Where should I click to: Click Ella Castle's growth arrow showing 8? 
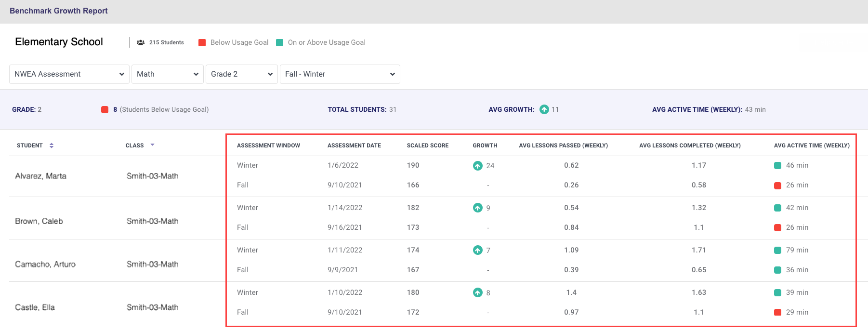click(477, 292)
